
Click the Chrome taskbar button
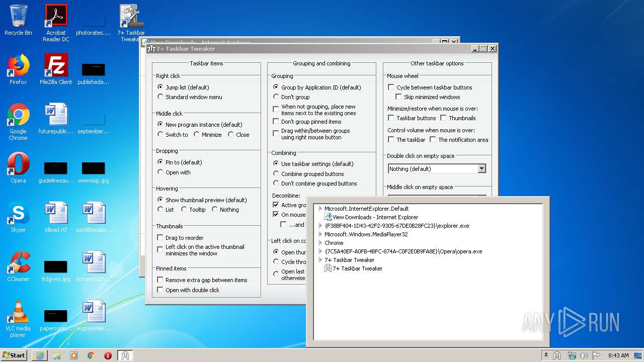tap(91, 355)
